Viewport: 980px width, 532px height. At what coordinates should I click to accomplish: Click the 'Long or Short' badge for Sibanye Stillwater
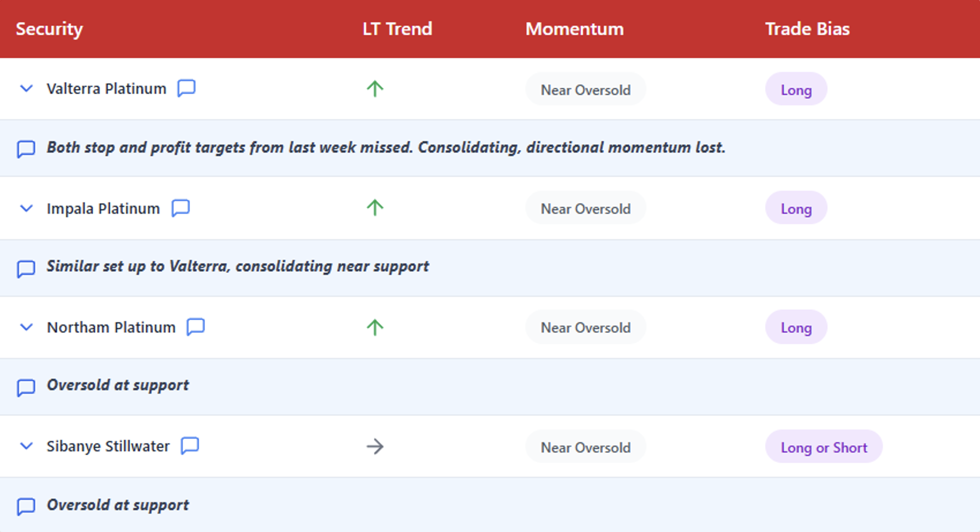824,447
